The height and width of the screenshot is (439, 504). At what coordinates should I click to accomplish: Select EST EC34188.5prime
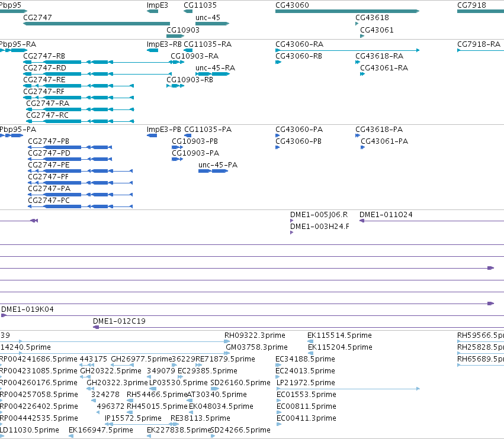(x=305, y=359)
